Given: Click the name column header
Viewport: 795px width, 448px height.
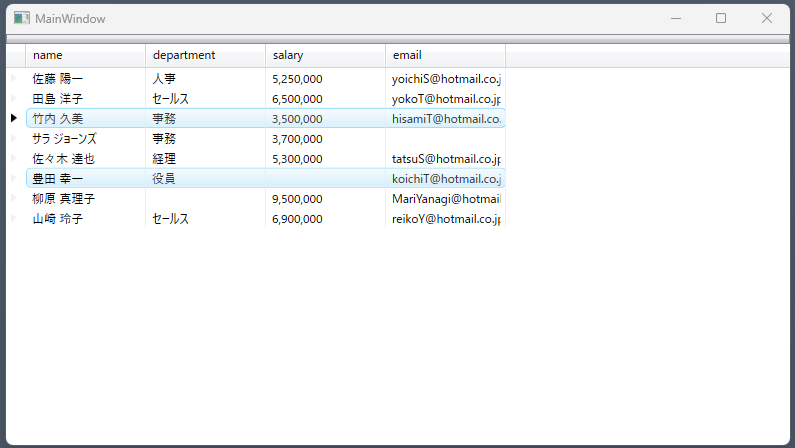Looking at the screenshot, I should tap(86, 55).
